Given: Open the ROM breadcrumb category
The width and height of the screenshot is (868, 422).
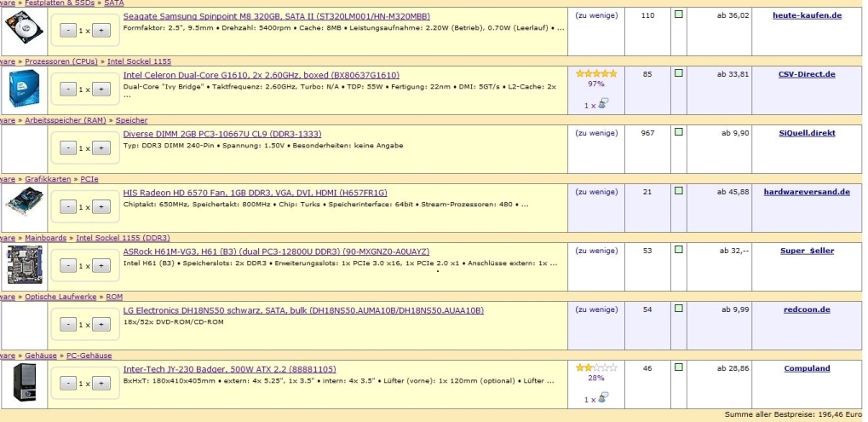Looking at the screenshot, I should point(115,297).
